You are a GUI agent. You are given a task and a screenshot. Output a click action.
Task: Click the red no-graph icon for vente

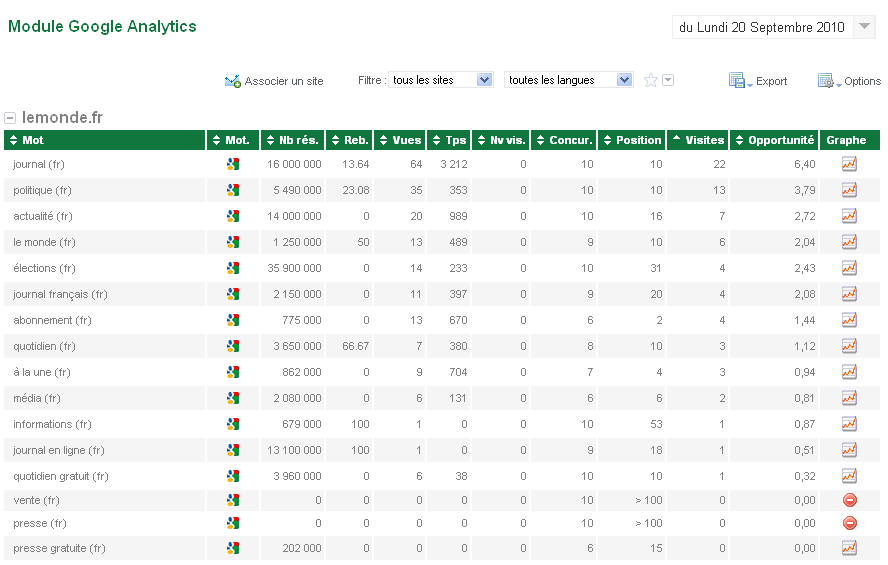(849, 500)
